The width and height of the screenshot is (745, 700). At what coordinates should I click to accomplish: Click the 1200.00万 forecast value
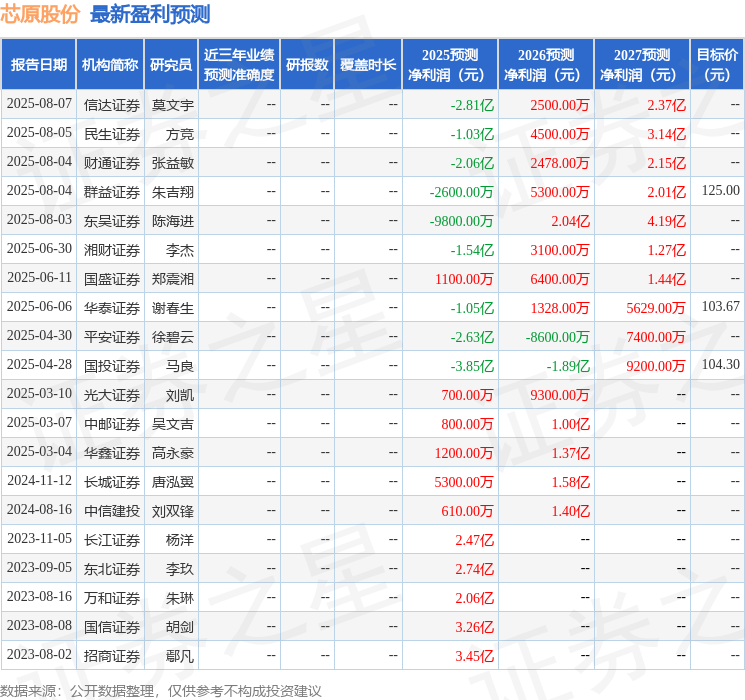click(464, 453)
